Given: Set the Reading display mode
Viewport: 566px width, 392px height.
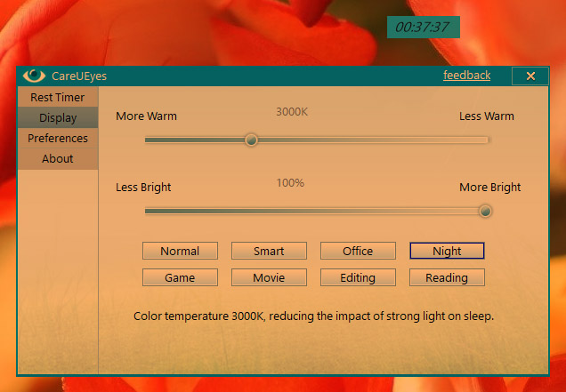Looking at the screenshot, I should point(447,277).
